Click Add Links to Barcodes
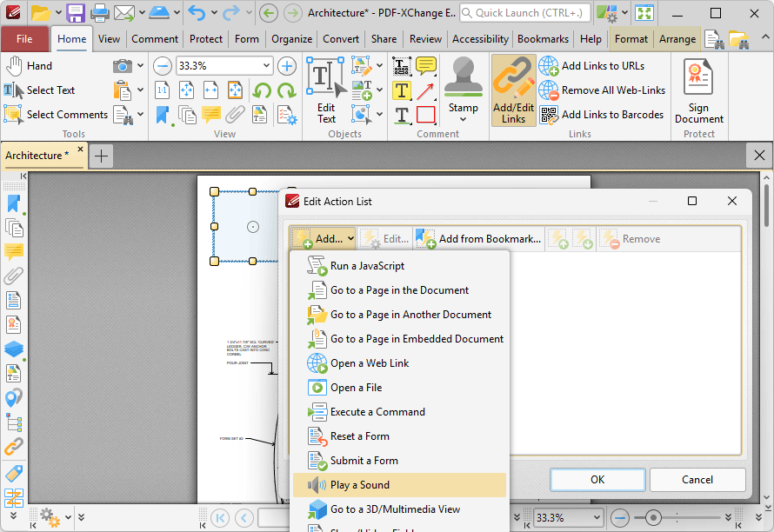Image resolution: width=774 pixels, height=532 pixels. coord(602,115)
